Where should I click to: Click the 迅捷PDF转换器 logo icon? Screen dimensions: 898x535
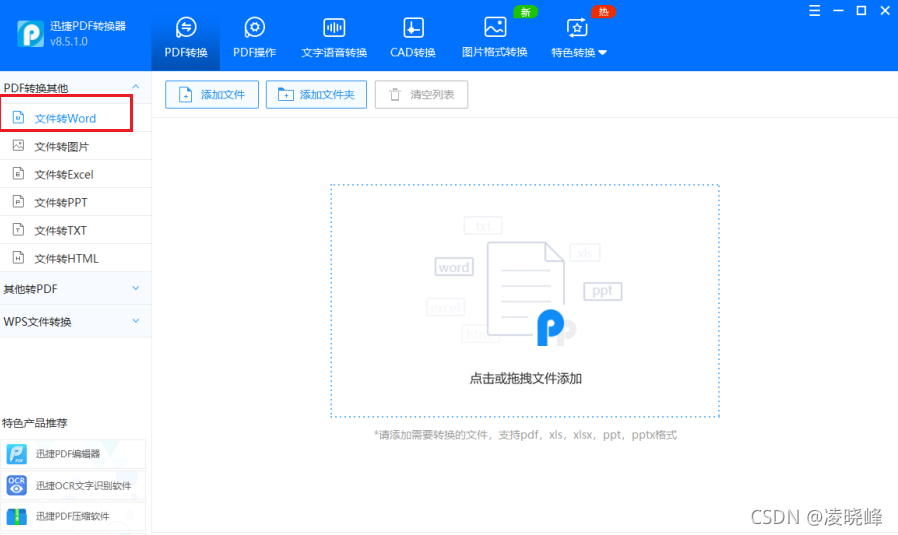pos(30,34)
